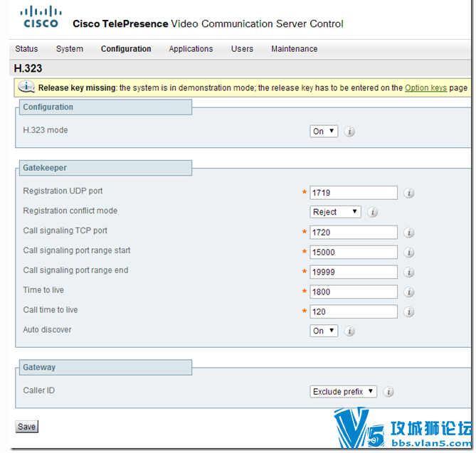Viewport: 476px width, 453px height.
Task: Click info icon for Registration UDP port
Action: 409,193
